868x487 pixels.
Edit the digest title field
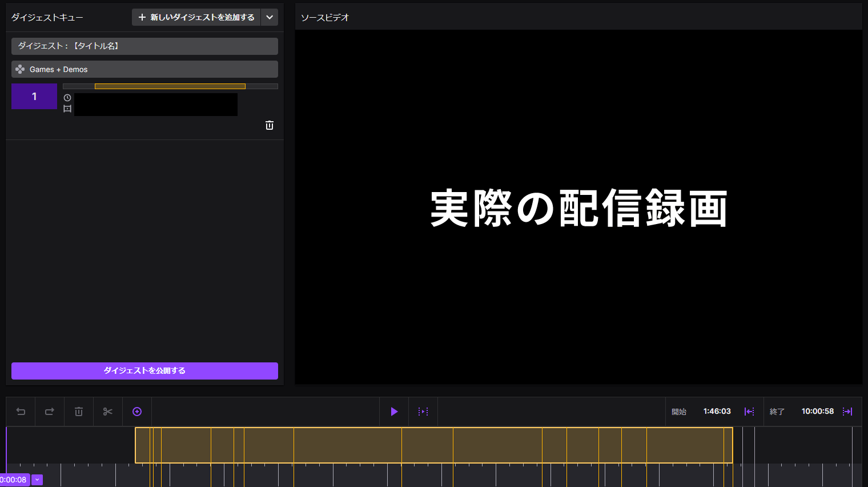[x=144, y=46]
